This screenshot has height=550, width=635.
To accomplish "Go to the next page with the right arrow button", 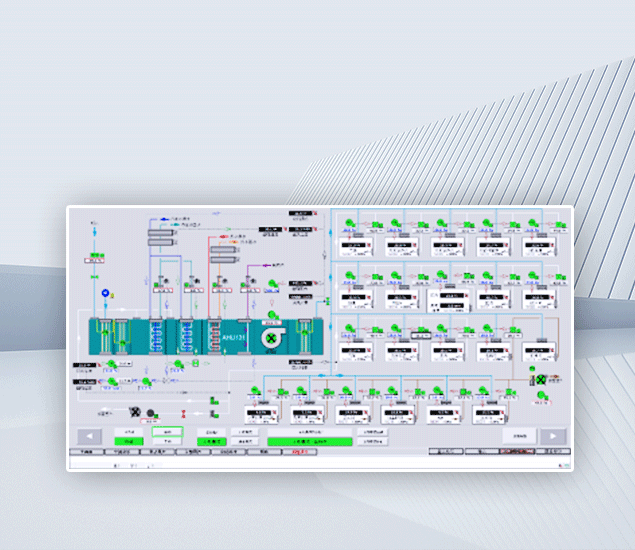I will click(x=553, y=436).
